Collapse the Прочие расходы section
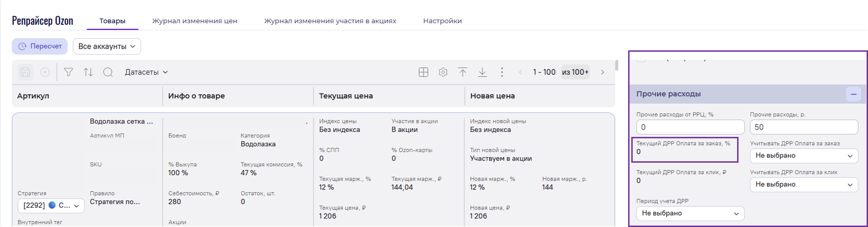Image resolution: width=868 pixels, height=227 pixels. click(853, 94)
